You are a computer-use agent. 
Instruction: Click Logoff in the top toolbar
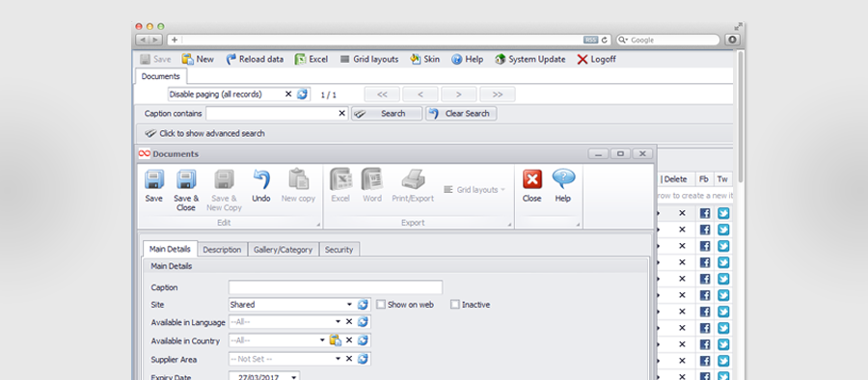[x=596, y=59]
